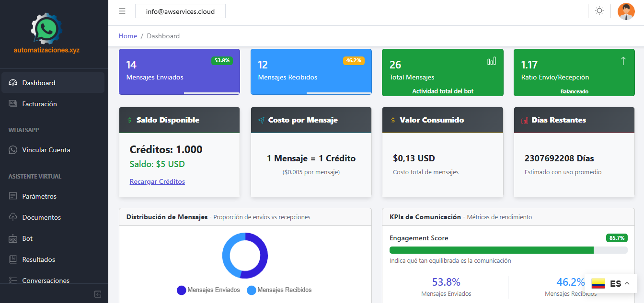Collapse the sidebar with the bottom arrow
This screenshot has height=303, width=644.
(97, 294)
